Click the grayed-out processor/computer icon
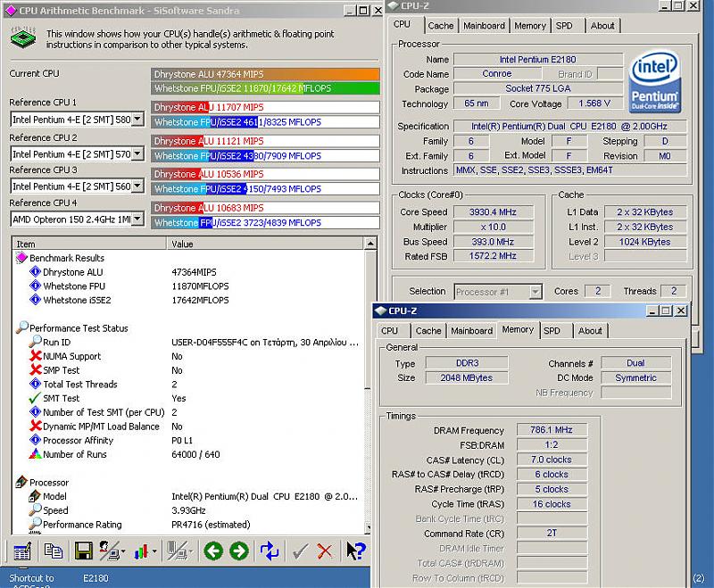 (x=177, y=551)
